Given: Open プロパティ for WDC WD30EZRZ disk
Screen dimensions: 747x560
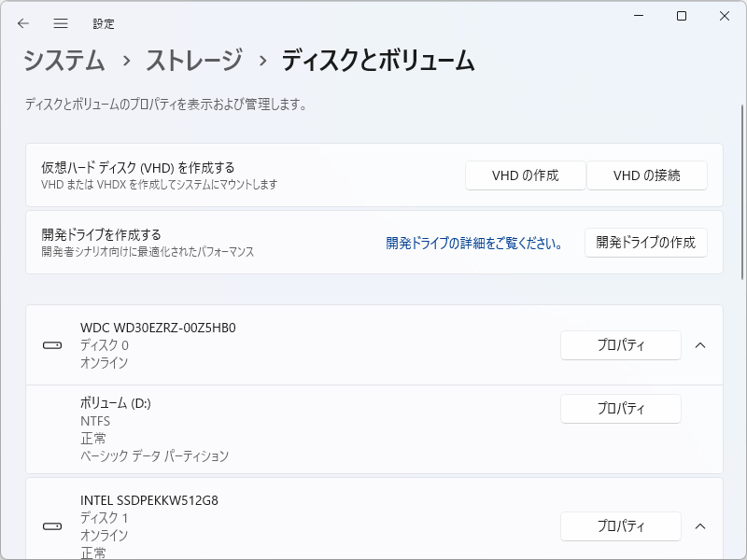Looking at the screenshot, I should (620, 345).
